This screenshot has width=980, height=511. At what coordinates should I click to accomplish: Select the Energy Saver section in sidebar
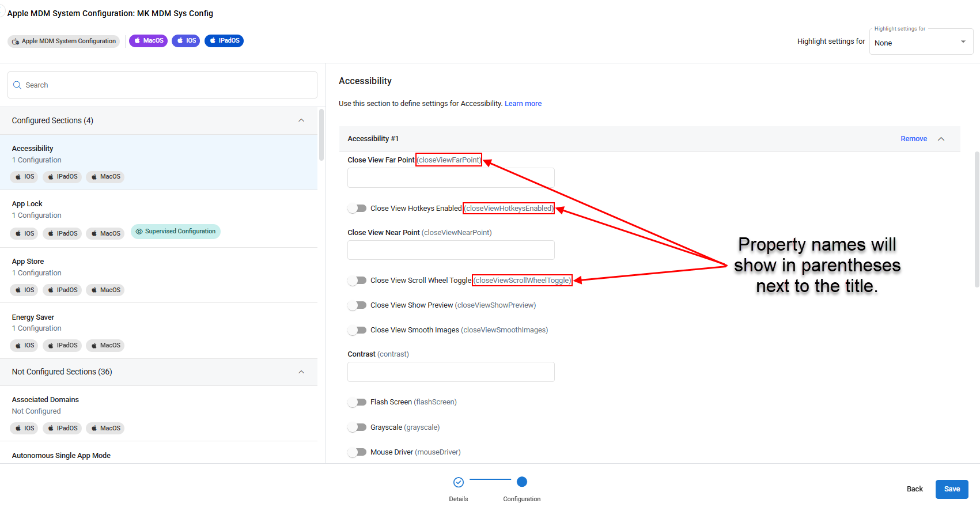point(158,331)
